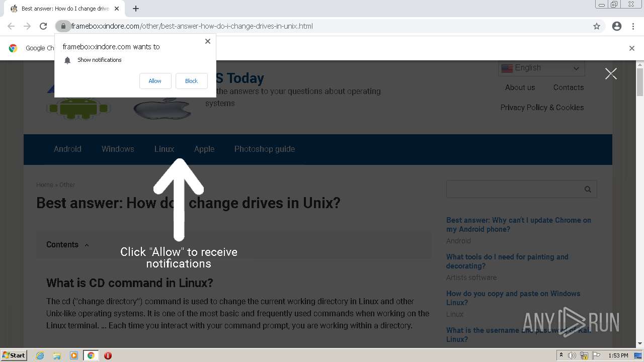Open media player taskbar icon
This screenshot has width=644, height=362.
tap(74, 355)
